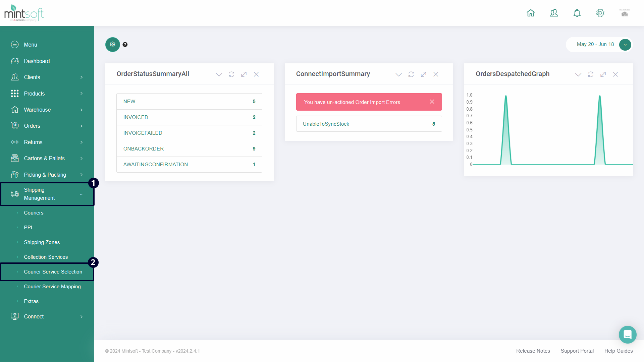Collapse the OrderStatusSummaryAll widget
644x362 pixels.
219,74
